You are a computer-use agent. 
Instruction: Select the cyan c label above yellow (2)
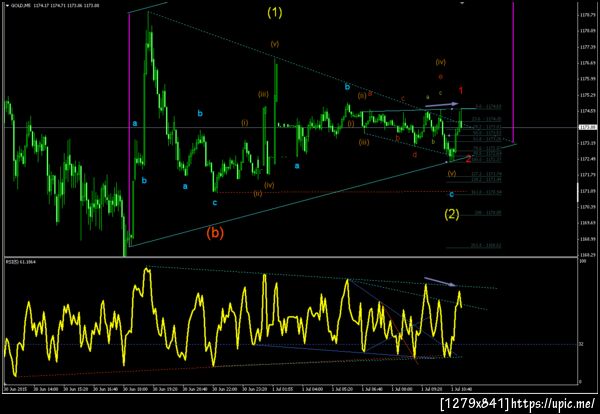click(x=452, y=194)
